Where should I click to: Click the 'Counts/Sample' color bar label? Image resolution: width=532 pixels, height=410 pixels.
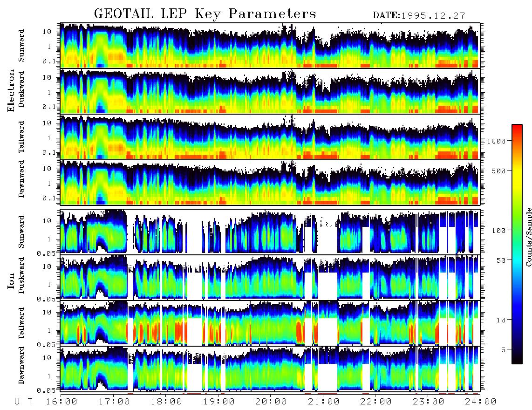tap(528, 237)
